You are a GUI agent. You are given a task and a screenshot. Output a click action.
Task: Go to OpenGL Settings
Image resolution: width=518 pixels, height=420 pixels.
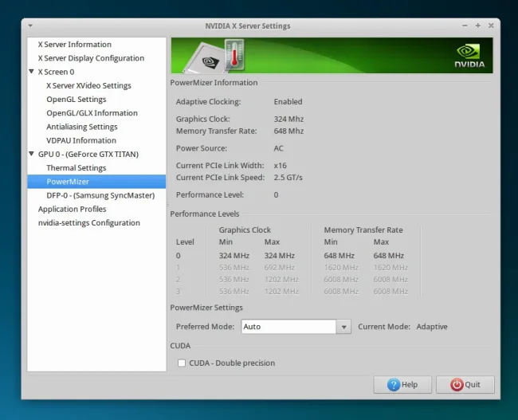pyautogui.click(x=77, y=100)
